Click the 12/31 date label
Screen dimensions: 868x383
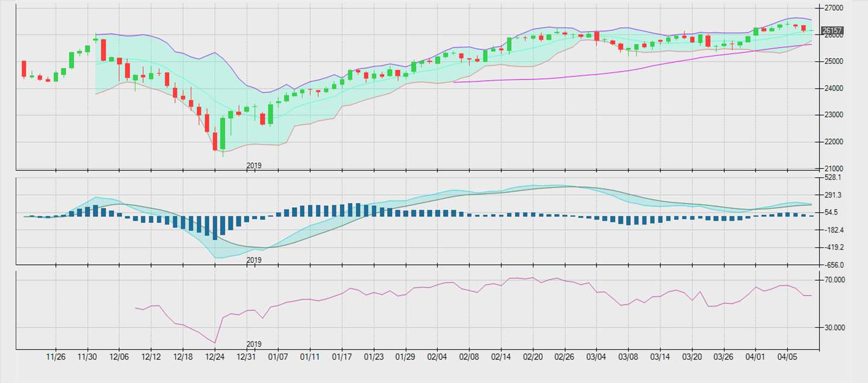(x=246, y=356)
